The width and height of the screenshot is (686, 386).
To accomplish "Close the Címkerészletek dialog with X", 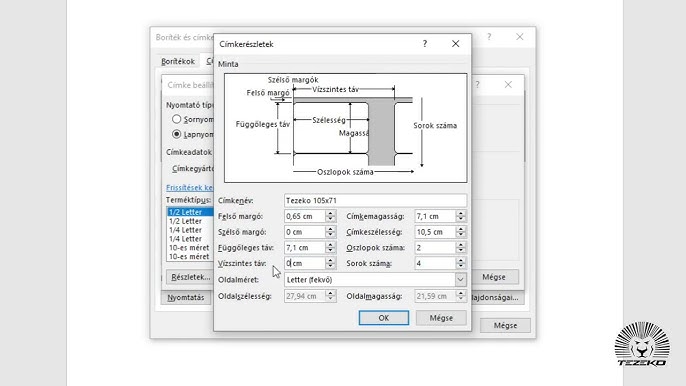I will pyautogui.click(x=455, y=44).
